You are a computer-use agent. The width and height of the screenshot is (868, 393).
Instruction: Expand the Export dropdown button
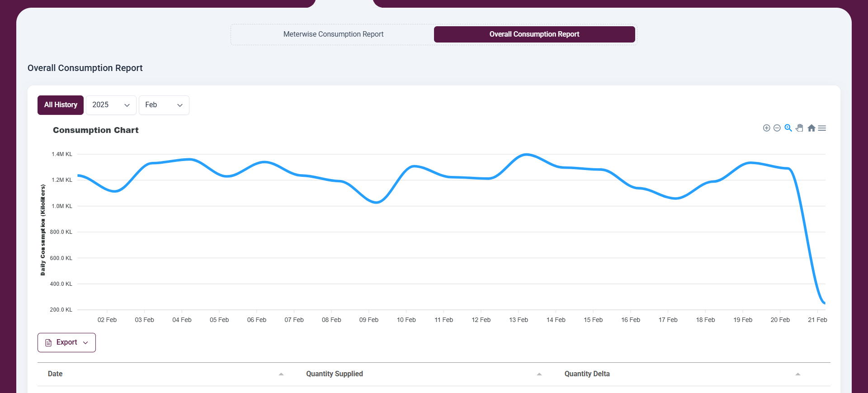click(66, 342)
